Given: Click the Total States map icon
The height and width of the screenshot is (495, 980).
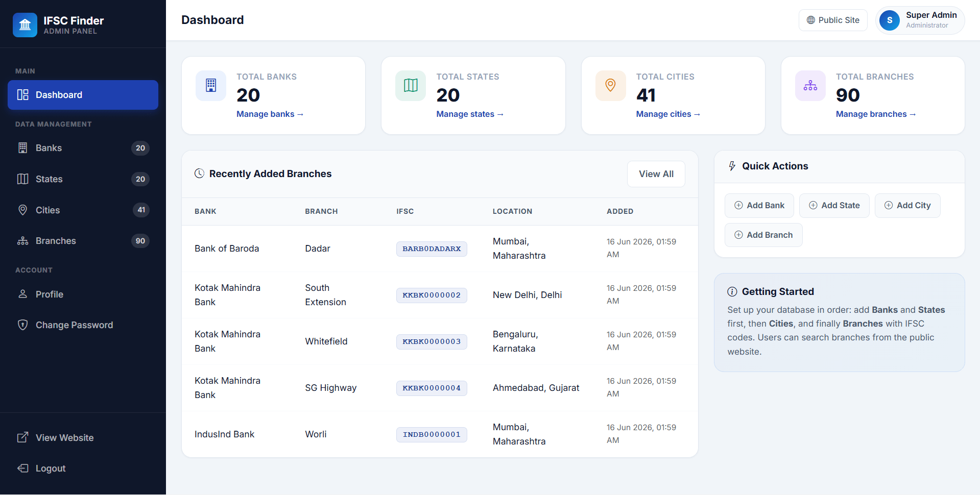Looking at the screenshot, I should [411, 86].
